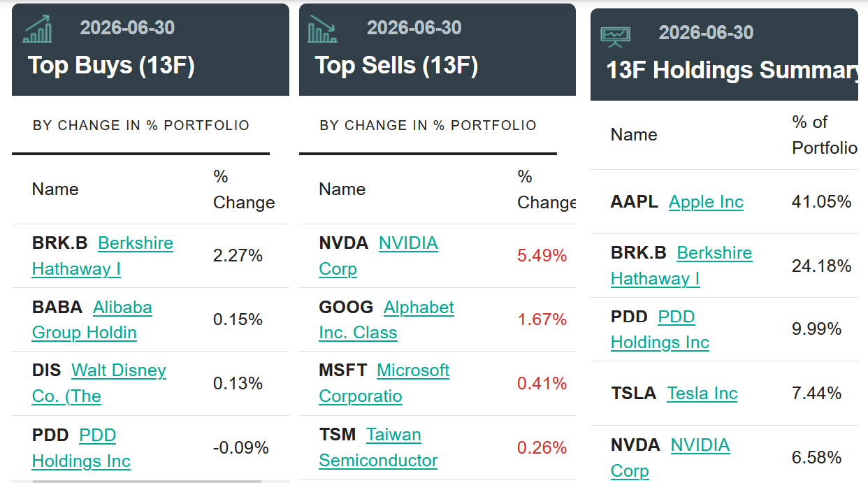Click the Top Sells falling chart icon
The height and width of the screenshot is (483, 868).
[323, 29]
